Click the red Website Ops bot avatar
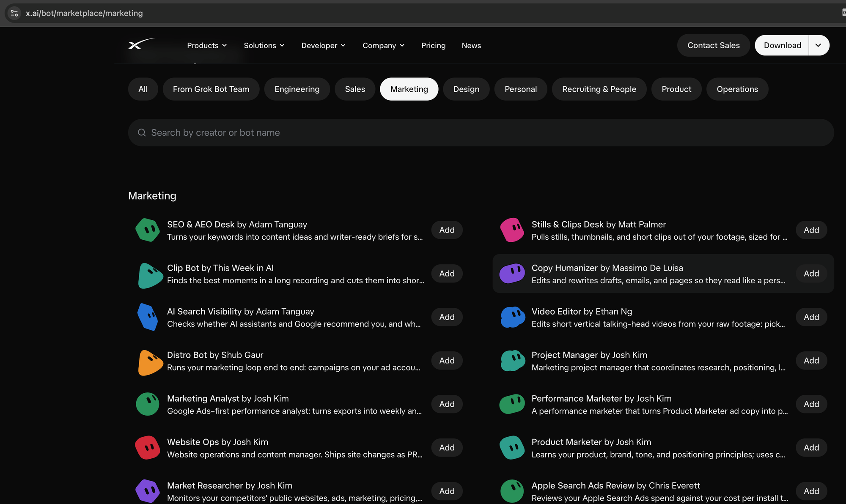This screenshot has height=504, width=846. pos(148,447)
